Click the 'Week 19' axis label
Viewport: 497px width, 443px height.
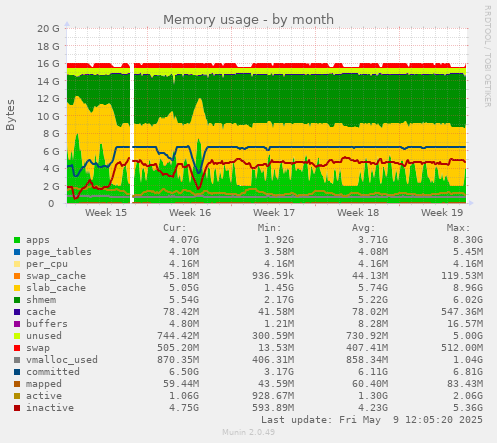click(x=442, y=213)
